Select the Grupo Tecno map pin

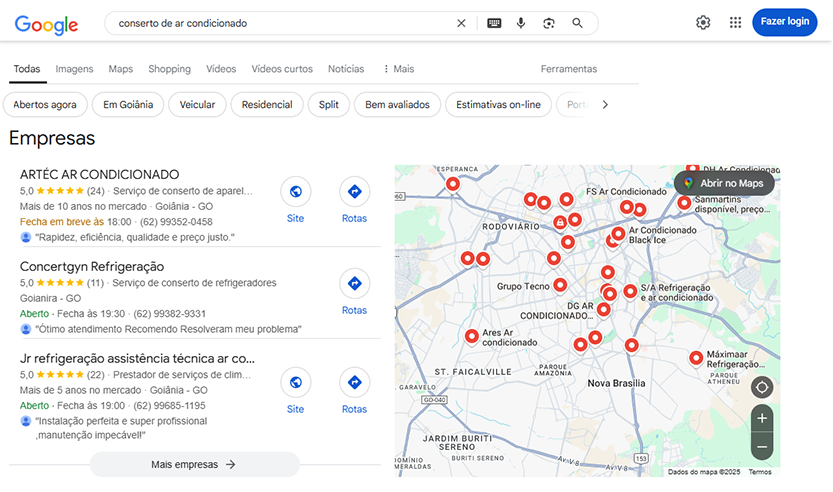pos(560,285)
